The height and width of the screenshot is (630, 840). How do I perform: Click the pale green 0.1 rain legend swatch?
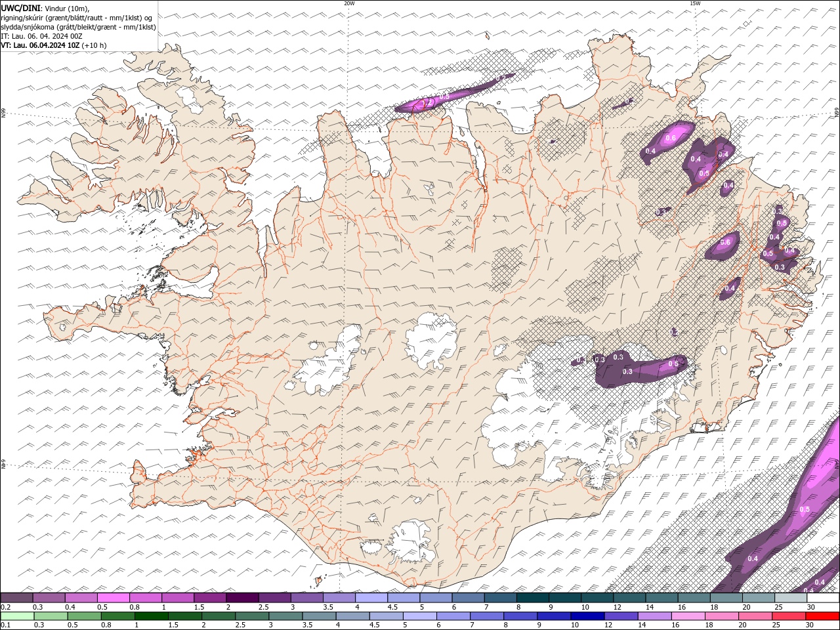point(17,616)
